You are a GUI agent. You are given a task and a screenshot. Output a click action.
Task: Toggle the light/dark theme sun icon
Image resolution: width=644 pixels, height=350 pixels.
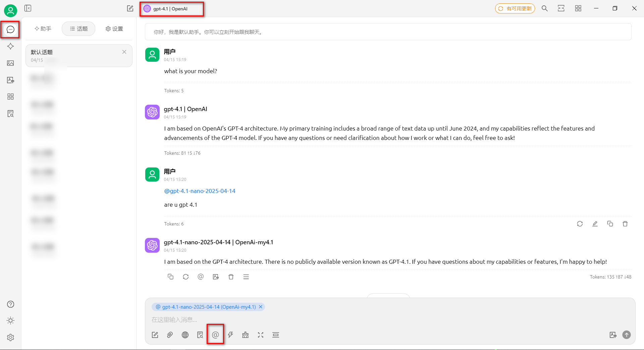pyautogui.click(x=10, y=320)
